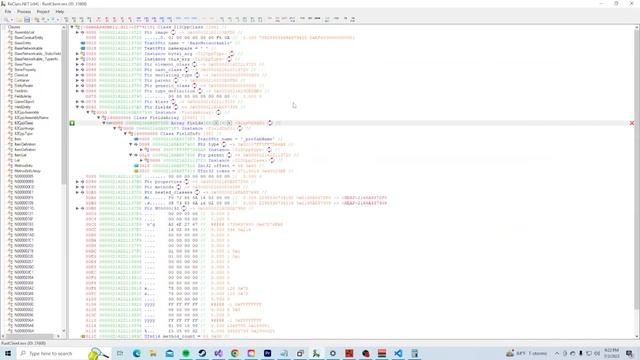Open Google Chrome from taskbar
The height and width of the screenshot is (360, 640).
[235, 353]
